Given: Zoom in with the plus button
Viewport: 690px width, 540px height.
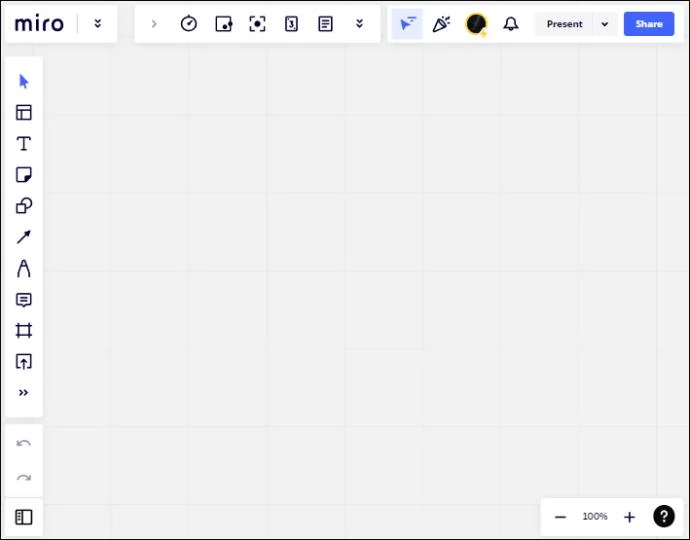Looking at the screenshot, I should 629,517.
